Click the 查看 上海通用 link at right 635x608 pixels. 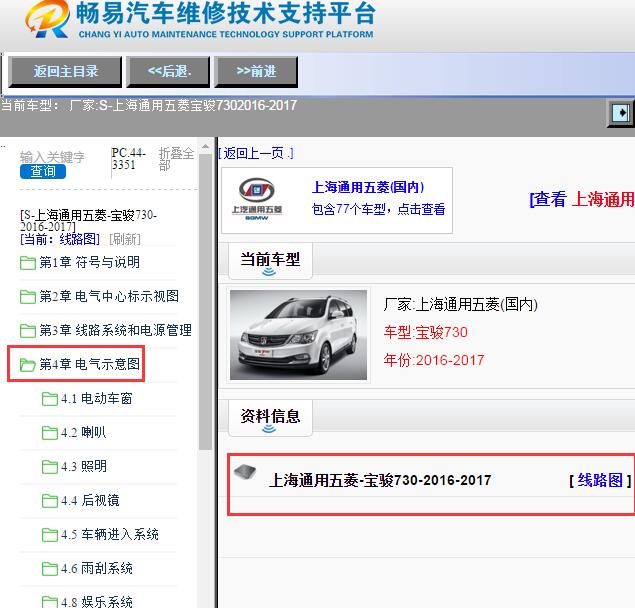[x=582, y=200]
